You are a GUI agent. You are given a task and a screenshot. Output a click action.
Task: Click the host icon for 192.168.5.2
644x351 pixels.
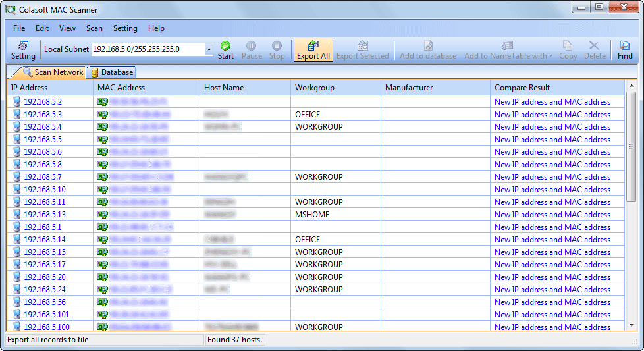[17, 102]
